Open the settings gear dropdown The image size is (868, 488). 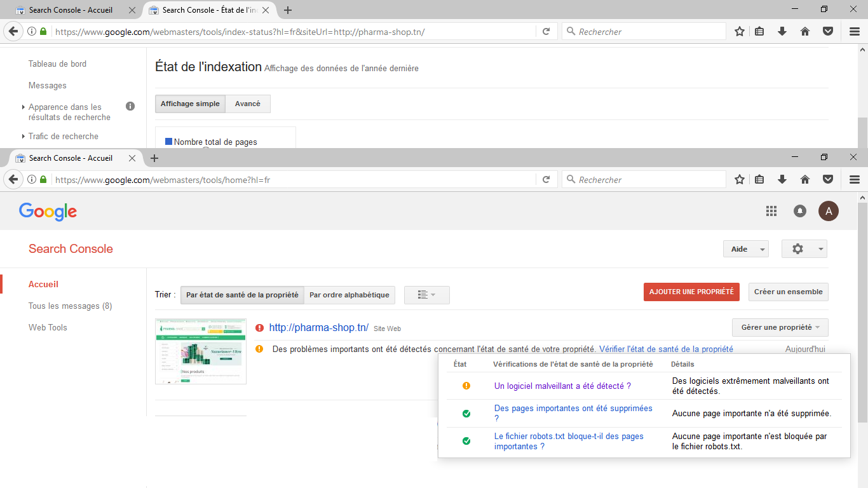804,249
